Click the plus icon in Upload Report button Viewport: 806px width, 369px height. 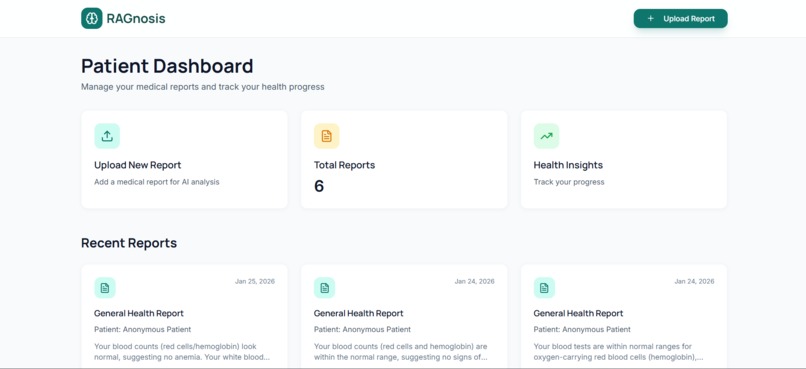coord(650,19)
